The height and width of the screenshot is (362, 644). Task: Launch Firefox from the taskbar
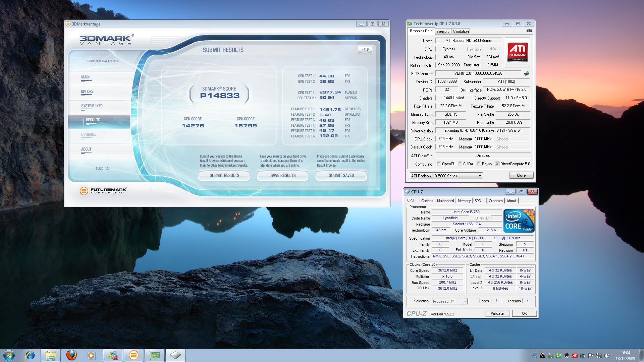[71, 355]
